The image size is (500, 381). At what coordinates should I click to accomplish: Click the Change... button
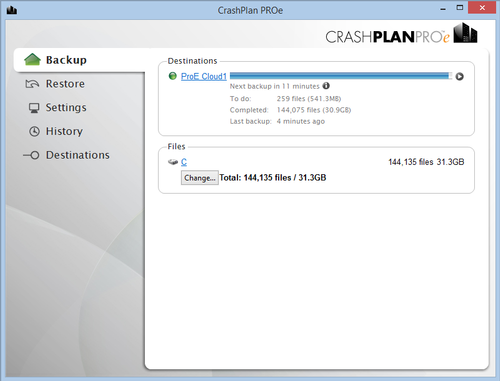pos(200,178)
